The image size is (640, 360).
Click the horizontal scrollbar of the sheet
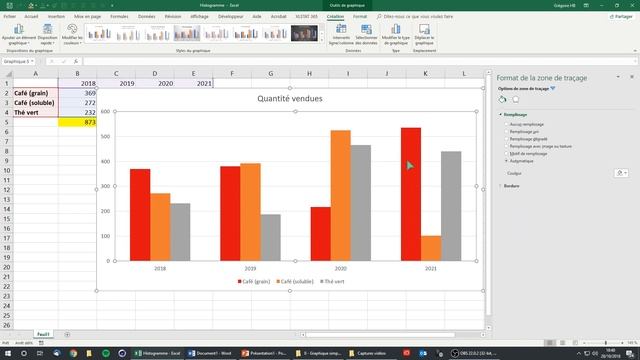coord(380,335)
